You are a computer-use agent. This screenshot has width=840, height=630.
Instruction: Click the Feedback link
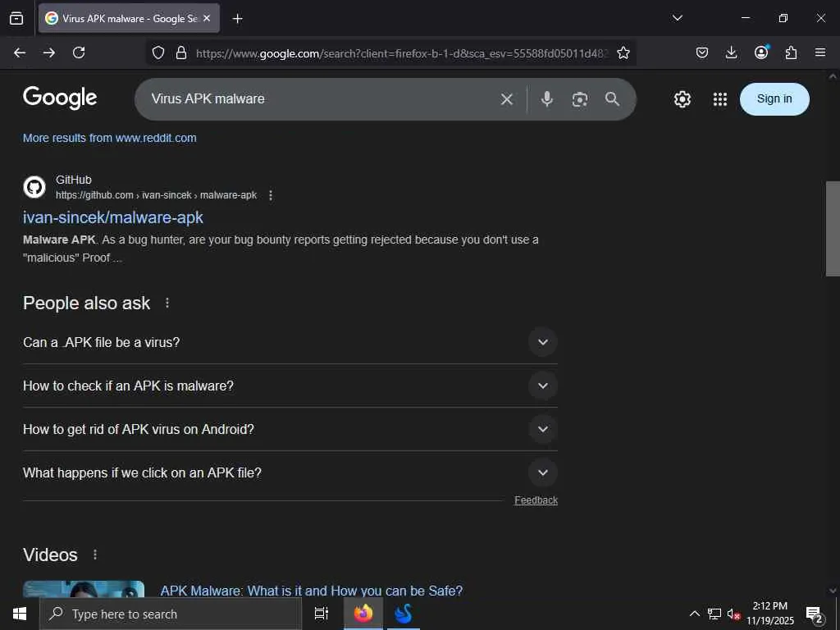point(536,500)
